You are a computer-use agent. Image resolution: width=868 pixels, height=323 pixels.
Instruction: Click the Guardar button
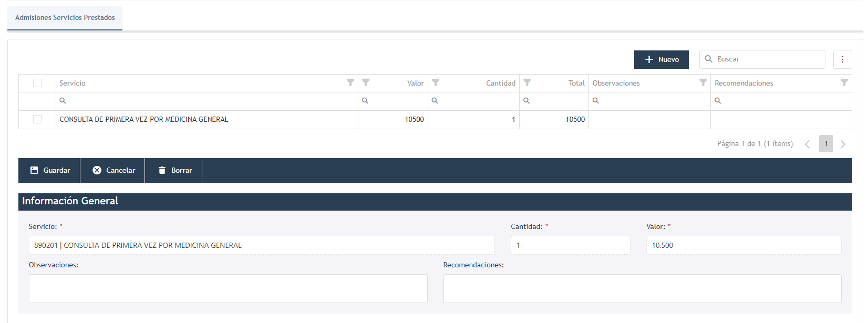tap(49, 170)
